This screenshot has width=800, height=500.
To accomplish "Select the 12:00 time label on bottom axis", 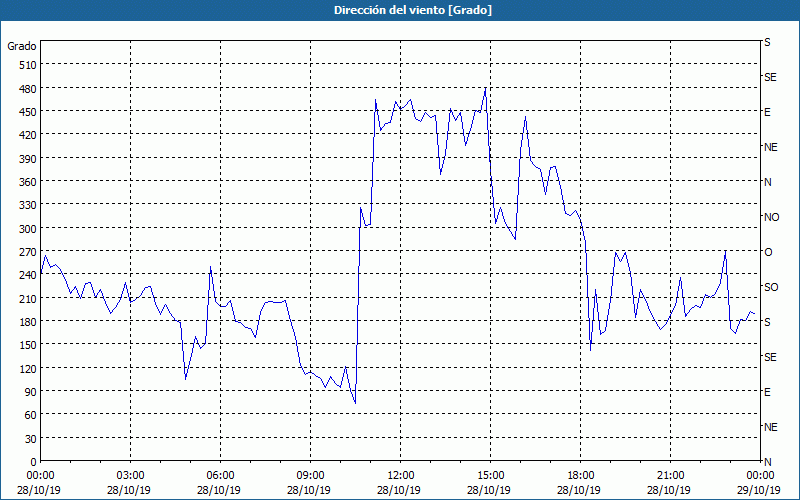I will coord(401,476).
